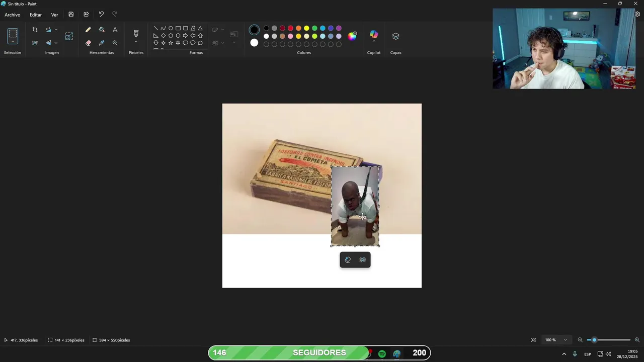This screenshot has width=644, height=362.
Task: Expand the Selección options dropdown
Action: 13,42
